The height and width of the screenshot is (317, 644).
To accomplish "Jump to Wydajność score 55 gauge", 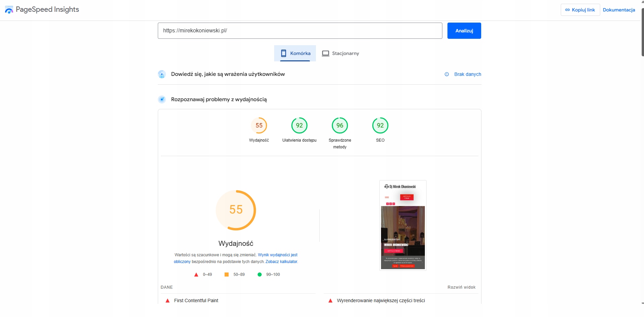I will pos(259,125).
